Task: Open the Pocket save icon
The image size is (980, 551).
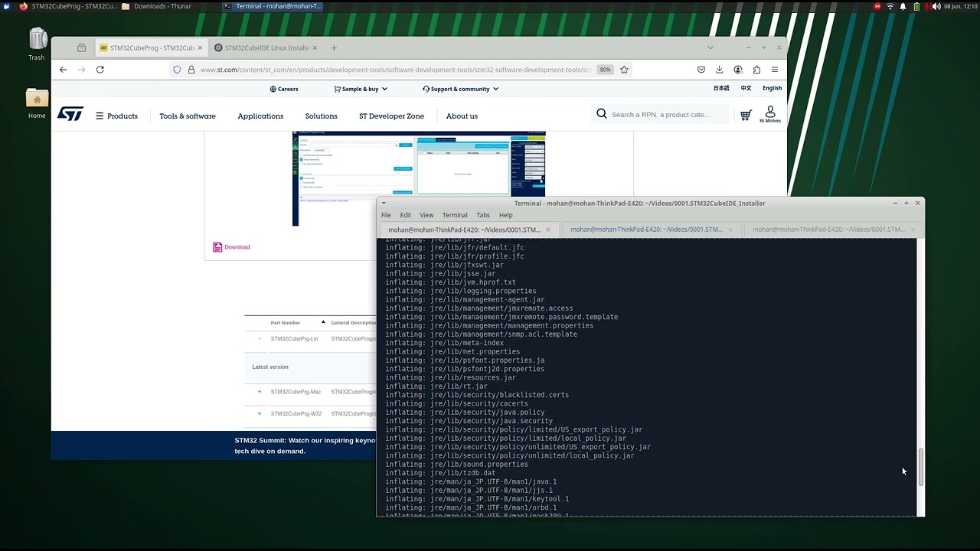Action: click(701, 70)
